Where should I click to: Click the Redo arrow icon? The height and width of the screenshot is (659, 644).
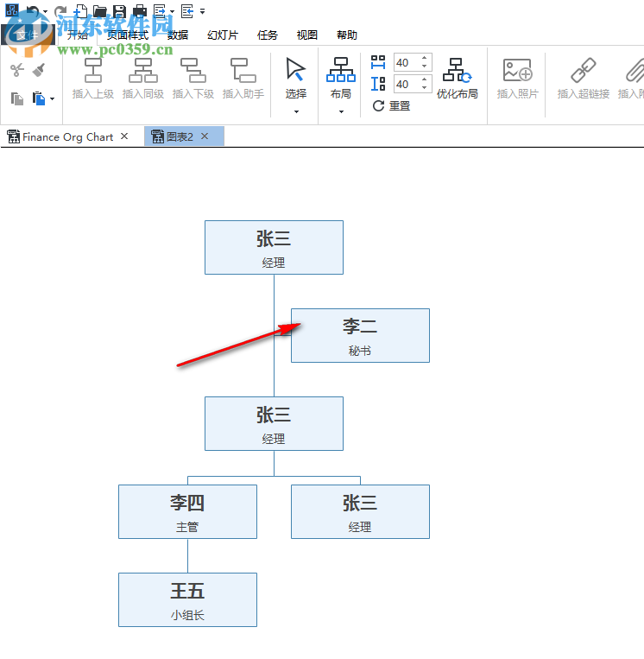(x=60, y=11)
